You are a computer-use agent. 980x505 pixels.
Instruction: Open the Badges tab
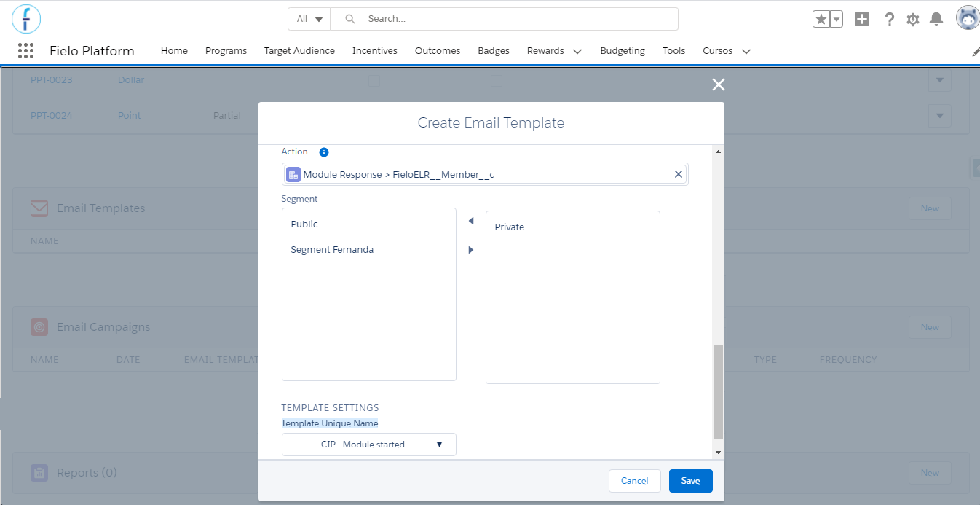494,51
